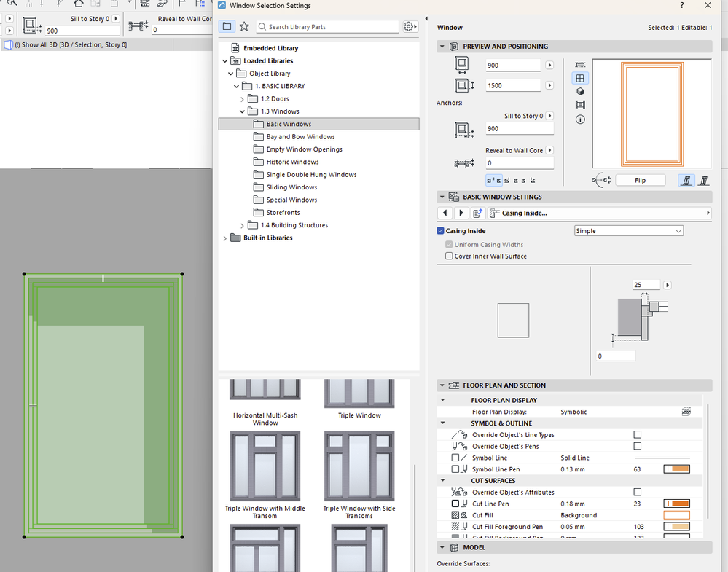Image resolution: width=728 pixels, height=572 pixels.
Task: Click the Embedded Library icon
Action: tap(235, 48)
